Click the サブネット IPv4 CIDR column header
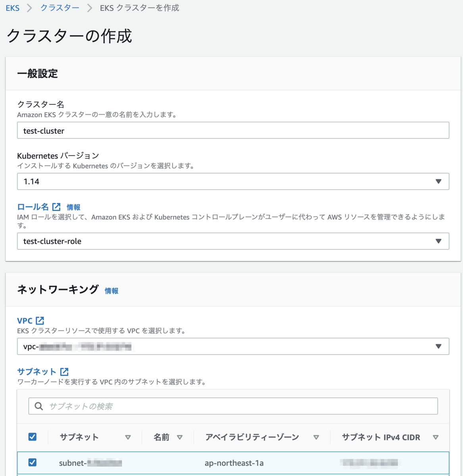 pos(381,437)
